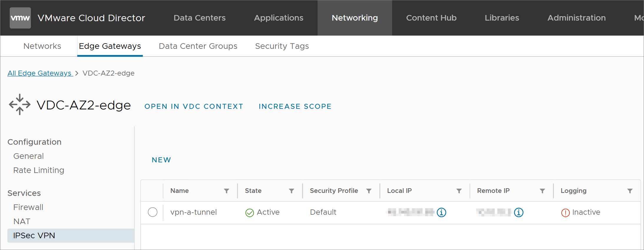Click the vpn-a-tunnel name cell

pos(193,212)
